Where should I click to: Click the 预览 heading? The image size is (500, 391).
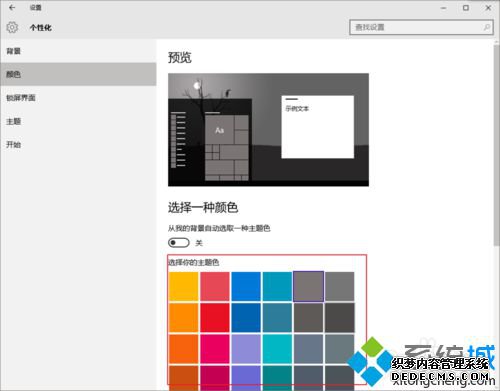[180, 57]
